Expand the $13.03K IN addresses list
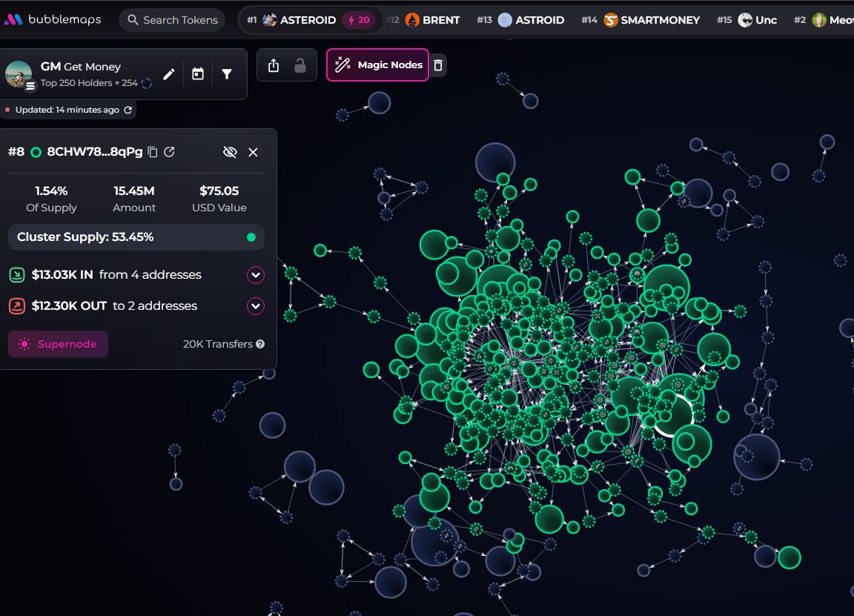This screenshot has width=854, height=616. pos(256,275)
